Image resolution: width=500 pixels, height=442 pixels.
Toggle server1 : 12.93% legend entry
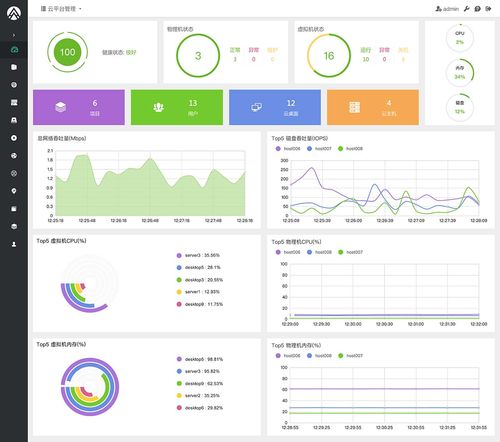click(198, 292)
